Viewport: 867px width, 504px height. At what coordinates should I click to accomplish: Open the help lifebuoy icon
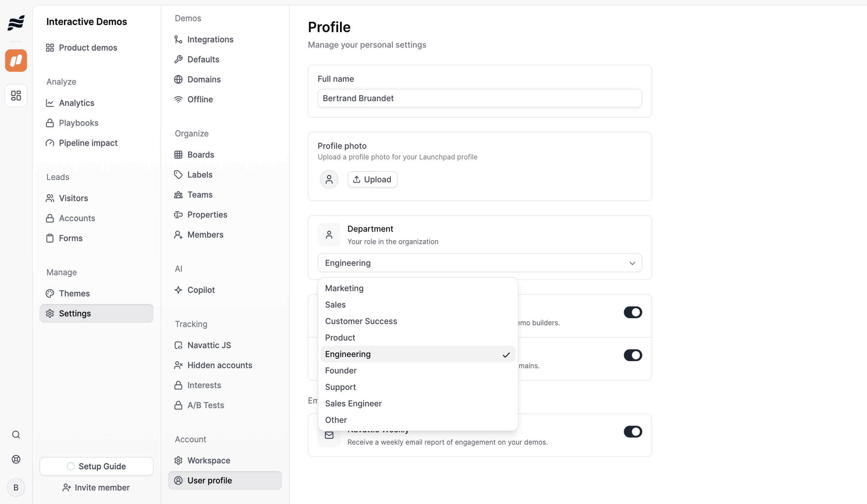(16, 459)
